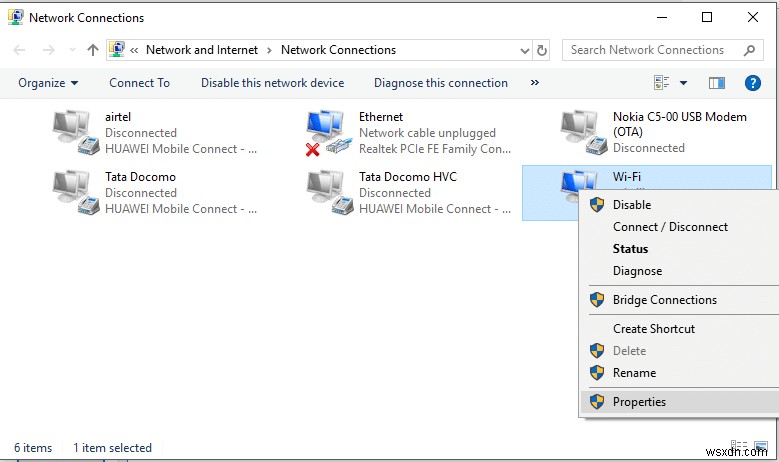Toggle the preview pane icon
Screen dimensions: 779x462
click(x=716, y=83)
